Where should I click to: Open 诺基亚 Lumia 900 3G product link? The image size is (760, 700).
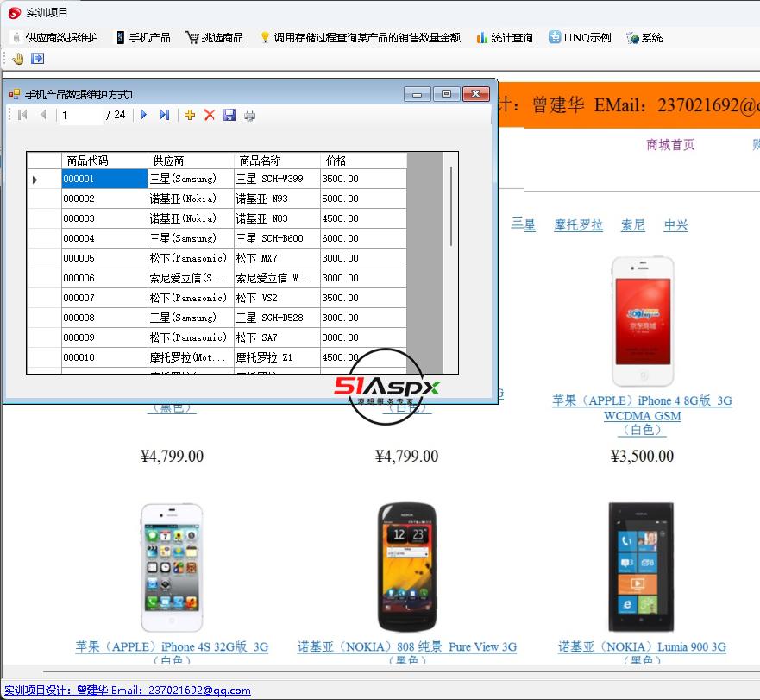[642, 653]
